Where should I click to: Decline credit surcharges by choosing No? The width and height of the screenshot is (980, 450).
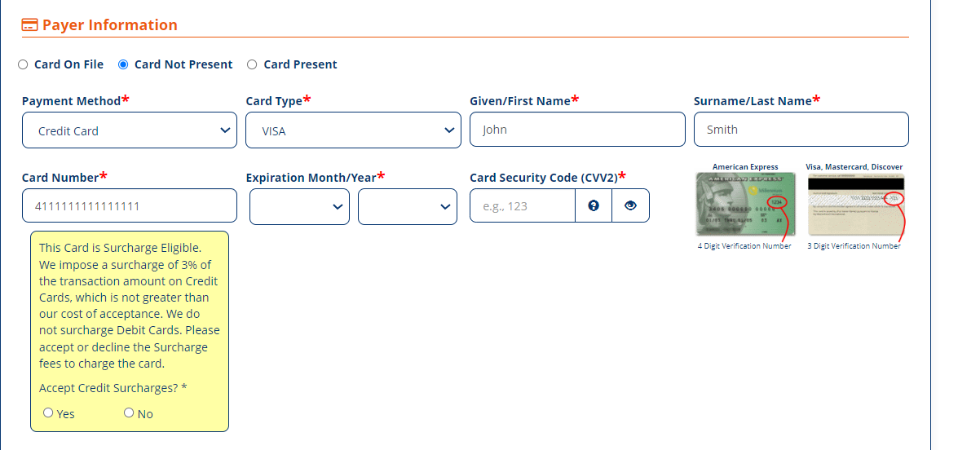pos(129,413)
